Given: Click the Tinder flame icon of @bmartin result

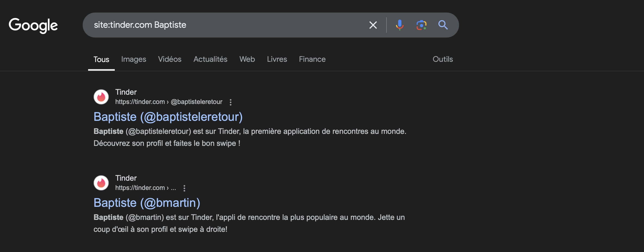Looking at the screenshot, I should (x=101, y=183).
